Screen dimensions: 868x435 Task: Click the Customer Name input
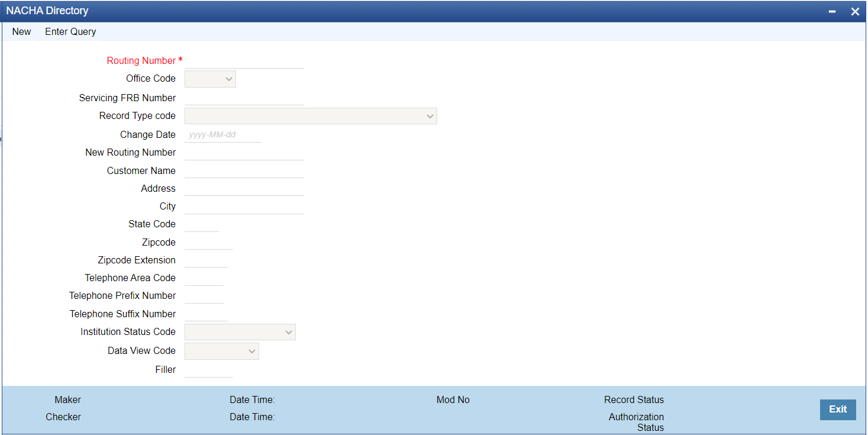[244, 170]
